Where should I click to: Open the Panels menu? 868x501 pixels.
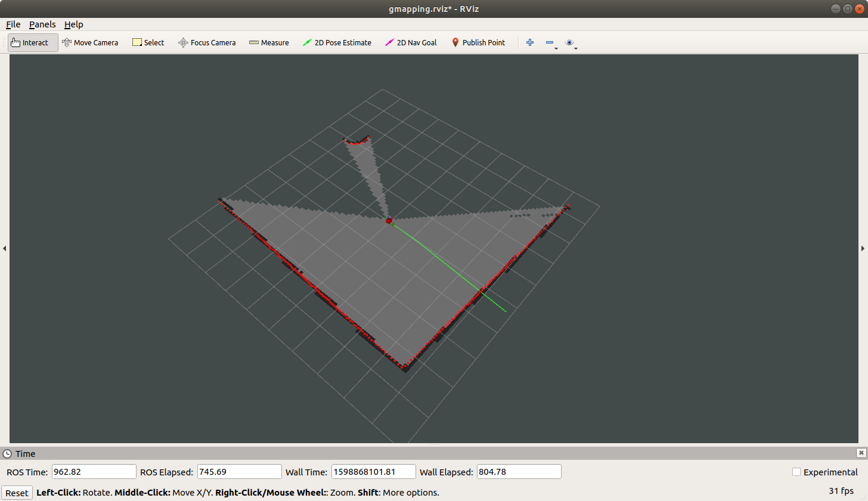click(x=42, y=24)
